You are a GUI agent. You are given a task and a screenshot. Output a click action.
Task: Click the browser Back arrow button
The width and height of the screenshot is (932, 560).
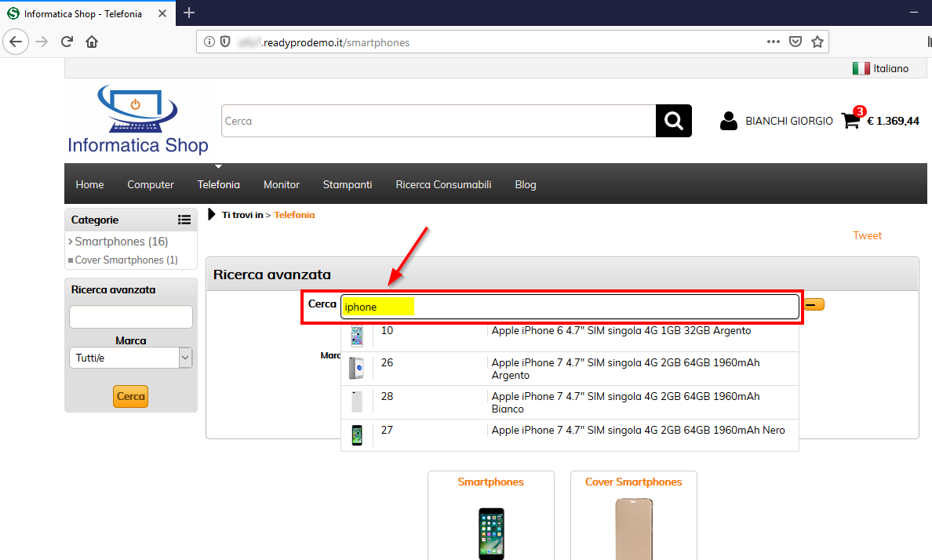16,42
